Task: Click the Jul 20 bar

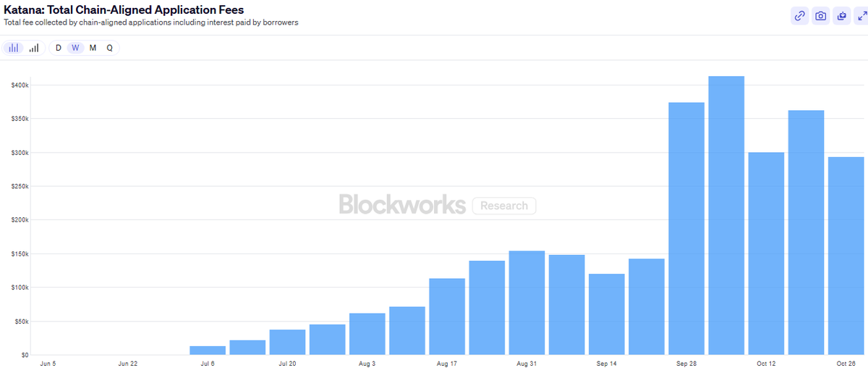Action: click(x=287, y=343)
